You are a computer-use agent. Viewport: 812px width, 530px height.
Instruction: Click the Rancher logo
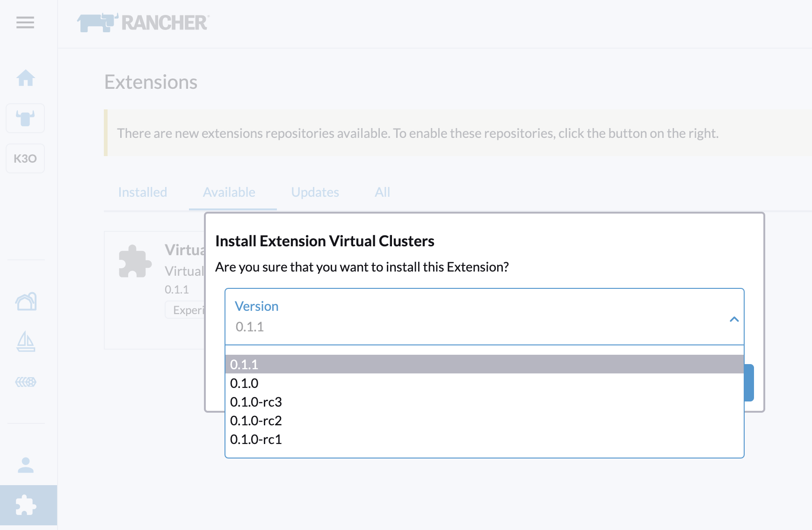[x=143, y=22]
